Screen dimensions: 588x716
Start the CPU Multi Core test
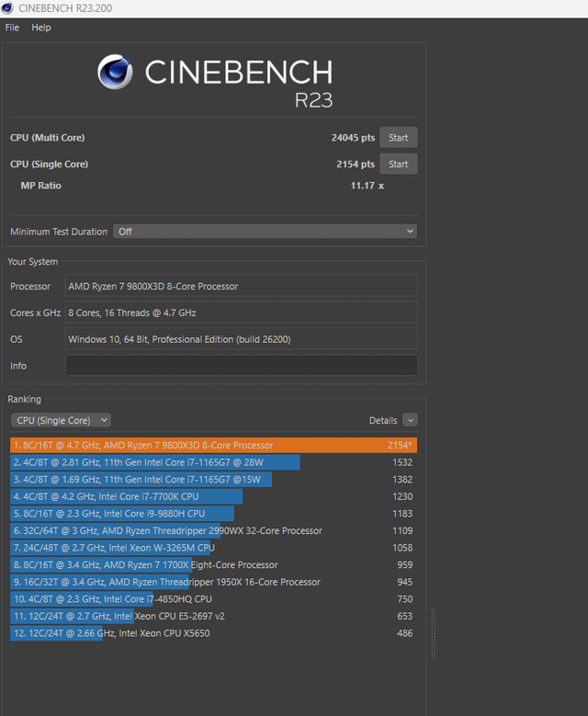(x=398, y=138)
